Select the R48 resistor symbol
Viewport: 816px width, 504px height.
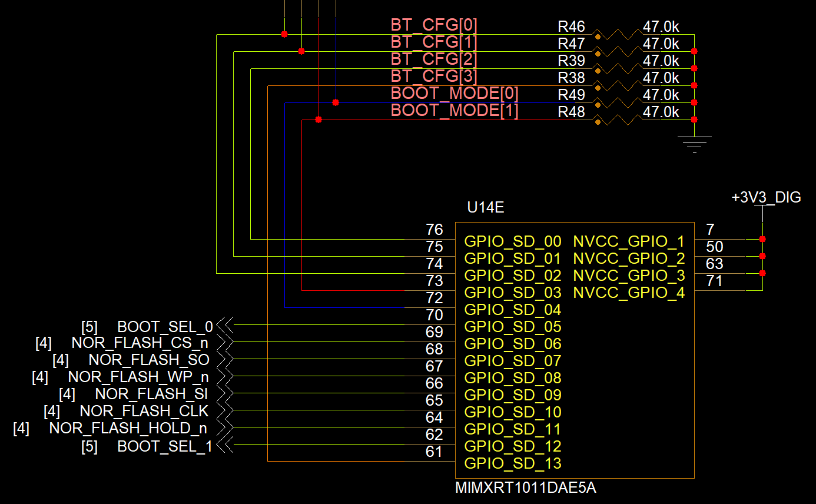[x=618, y=120]
